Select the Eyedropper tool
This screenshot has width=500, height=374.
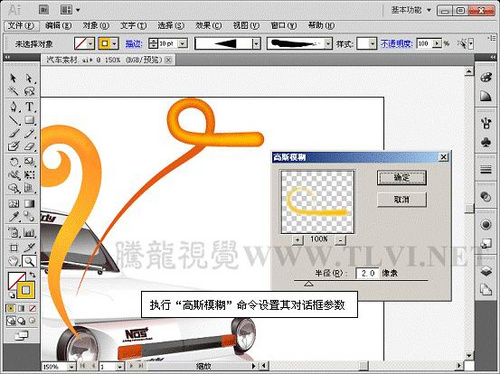pyautogui.click(x=14, y=217)
